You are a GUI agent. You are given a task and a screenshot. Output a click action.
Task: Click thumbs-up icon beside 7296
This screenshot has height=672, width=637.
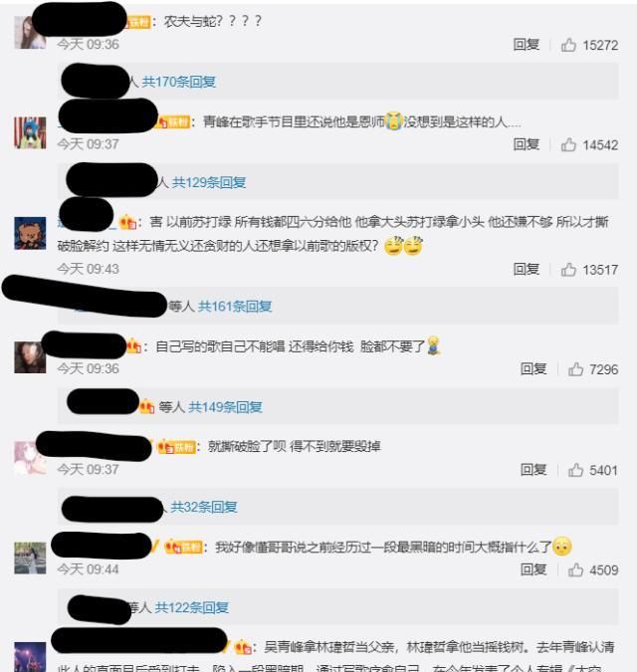pos(575,369)
